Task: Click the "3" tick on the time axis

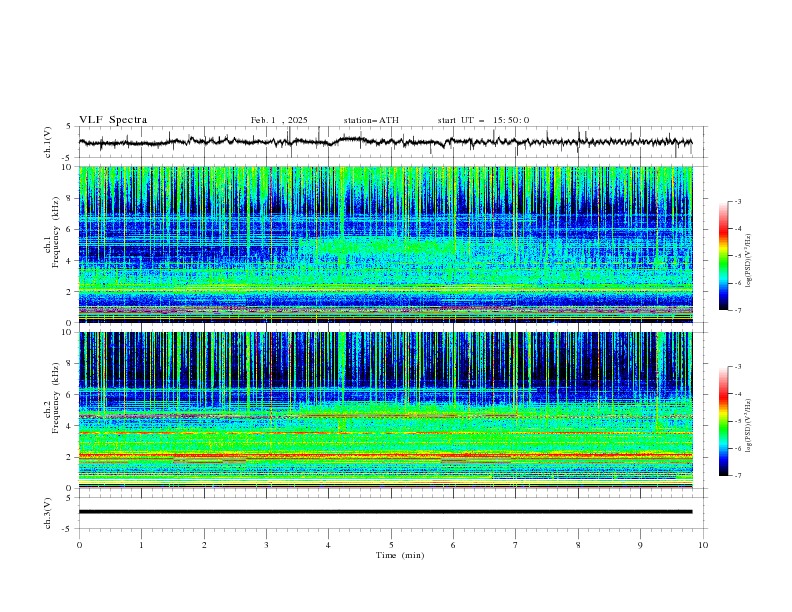Action: (266, 545)
